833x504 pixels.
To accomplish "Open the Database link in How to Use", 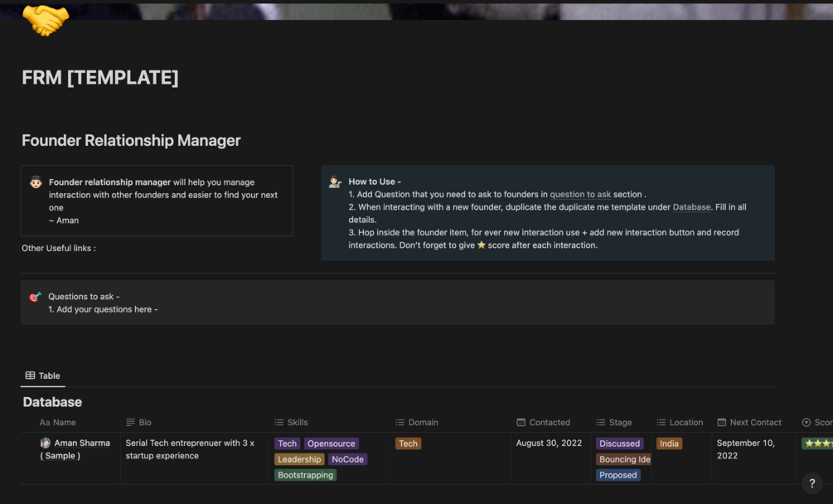I will (x=691, y=207).
